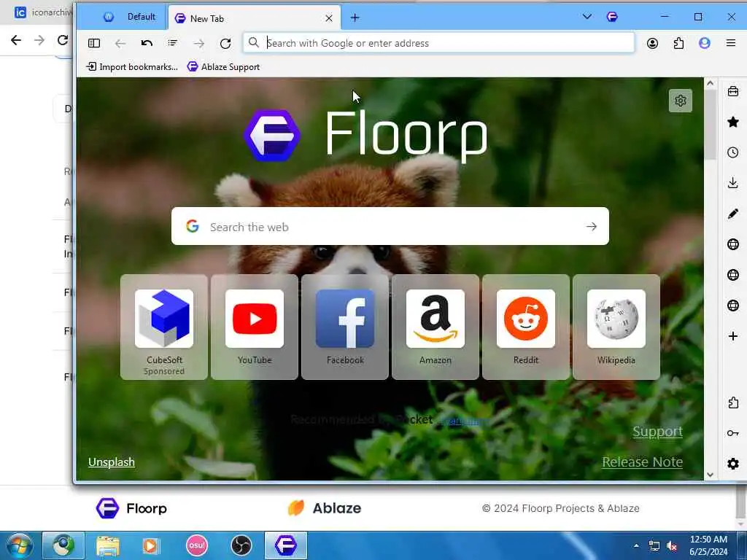The width and height of the screenshot is (747, 560).
Task: Click the Ablaze logo in page footer
Action: coord(325,508)
